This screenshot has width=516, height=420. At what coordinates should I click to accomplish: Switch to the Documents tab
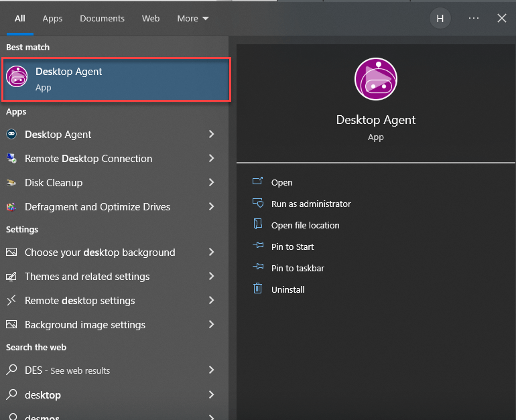[102, 19]
